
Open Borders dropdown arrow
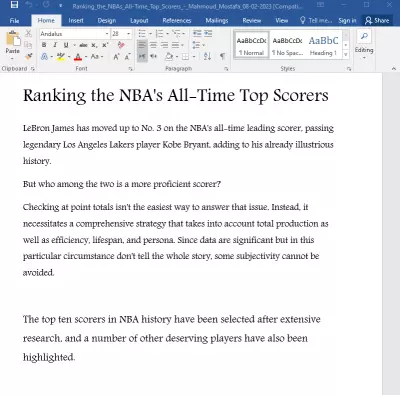coord(194,57)
